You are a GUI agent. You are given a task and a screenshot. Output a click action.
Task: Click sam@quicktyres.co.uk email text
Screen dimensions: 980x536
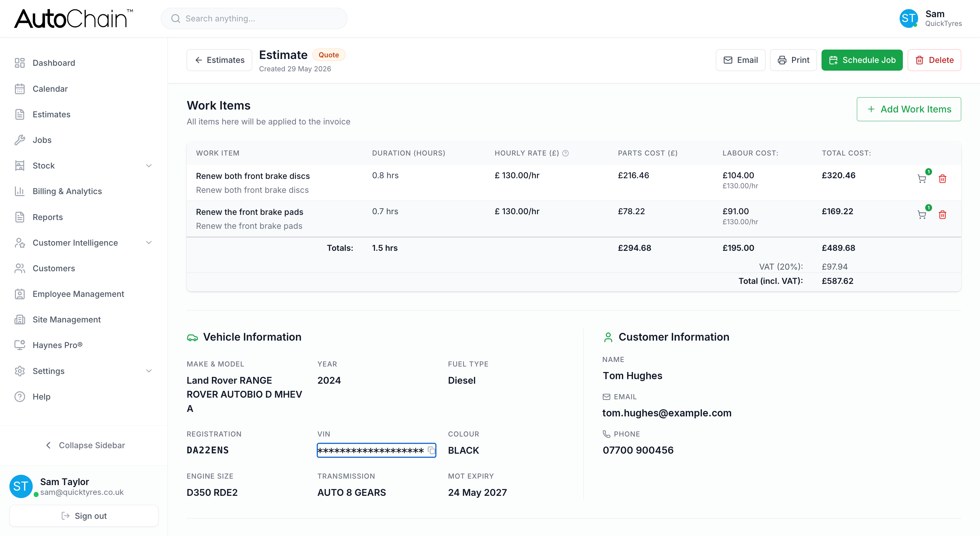click(82, 492)
